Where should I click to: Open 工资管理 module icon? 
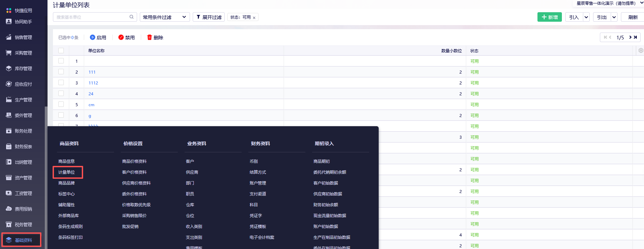(x=9, y=193)
